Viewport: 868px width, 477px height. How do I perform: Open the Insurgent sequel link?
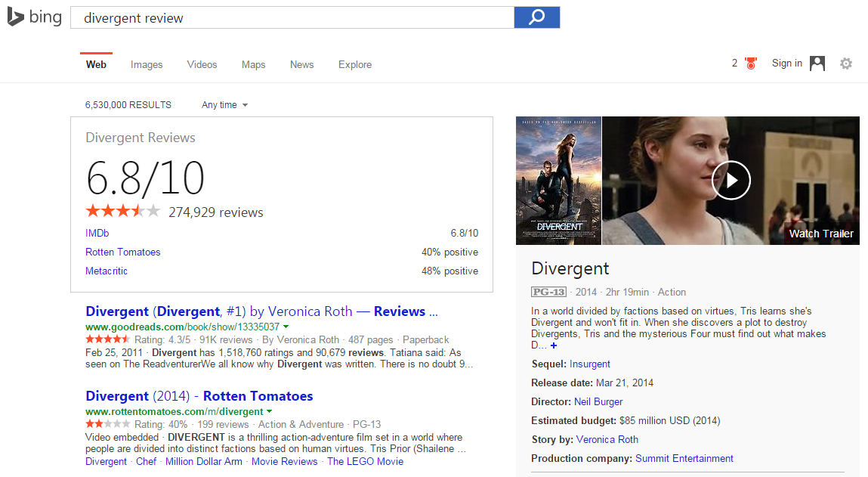(x=590, y=364)
